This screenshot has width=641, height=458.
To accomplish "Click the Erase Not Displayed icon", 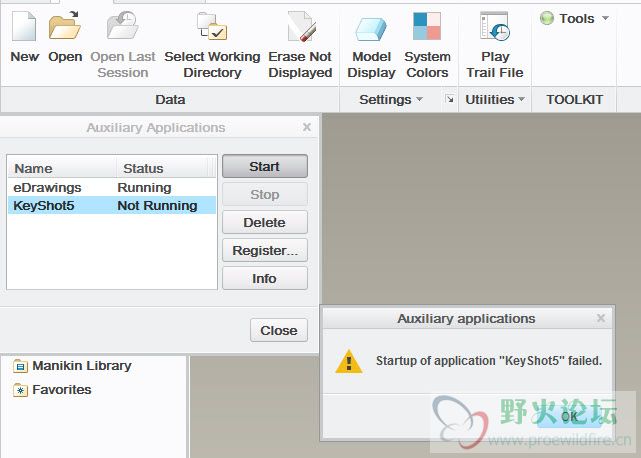I will tap(302, 26).
